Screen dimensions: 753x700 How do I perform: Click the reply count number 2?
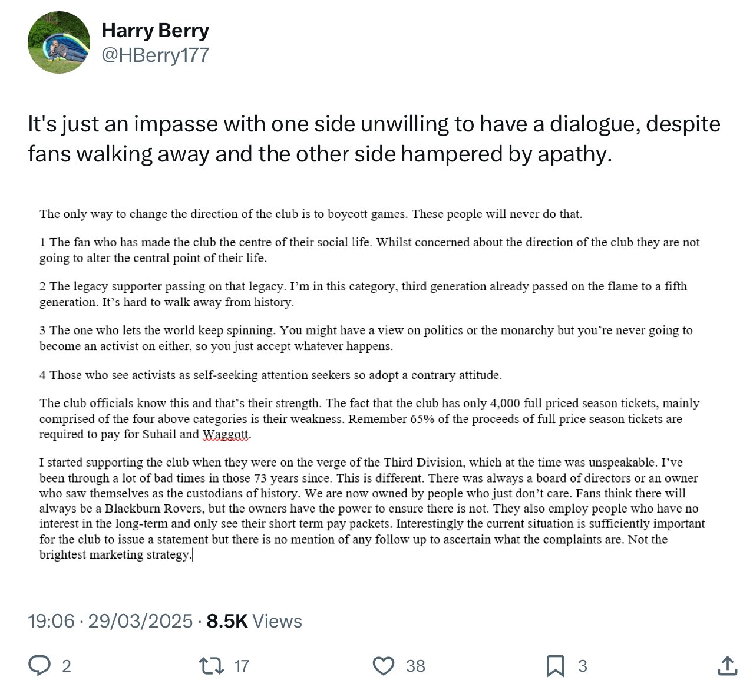[x=67, y=666]
